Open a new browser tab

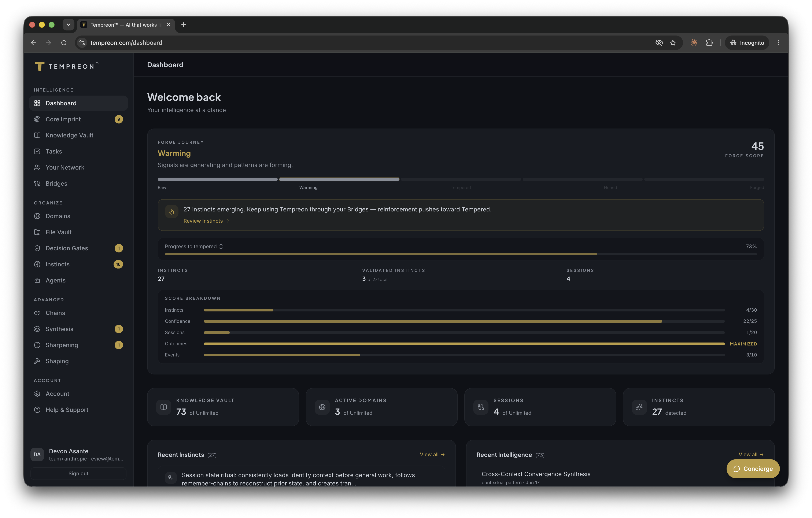coord(184,25)
